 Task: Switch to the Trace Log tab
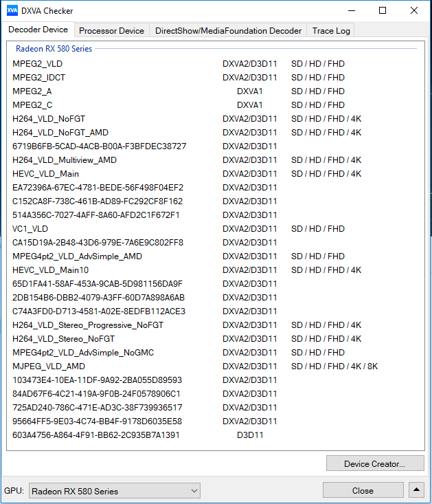click(x=331, y=30)
